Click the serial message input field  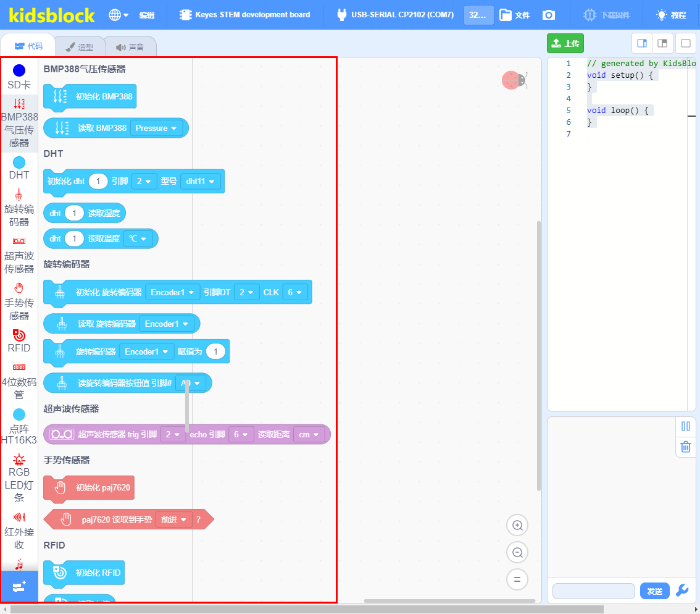(593, 591)
